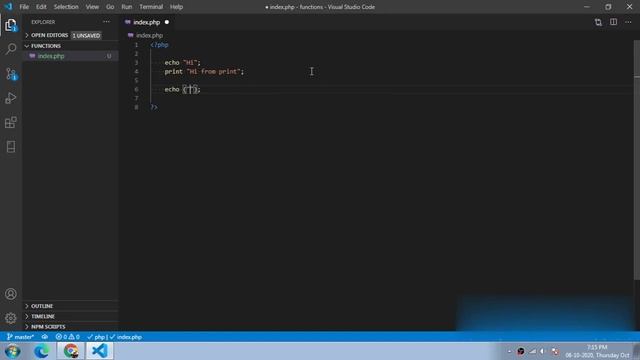
Task: Open the Manage gear icon
Action: [11, 318]
